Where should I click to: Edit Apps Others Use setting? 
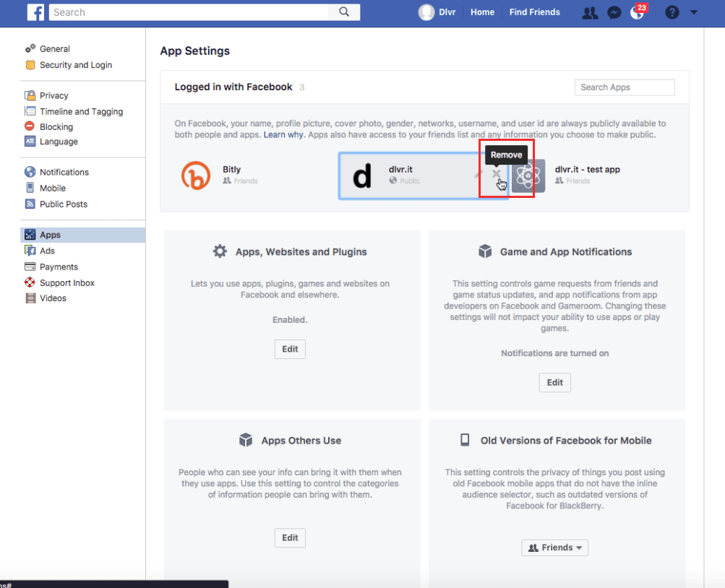pos(290,537)
